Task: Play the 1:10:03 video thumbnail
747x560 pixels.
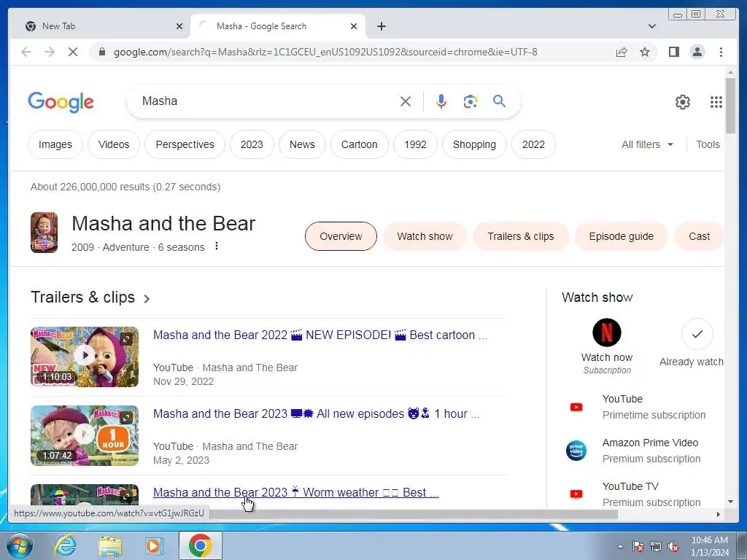Action: [85, 356]
